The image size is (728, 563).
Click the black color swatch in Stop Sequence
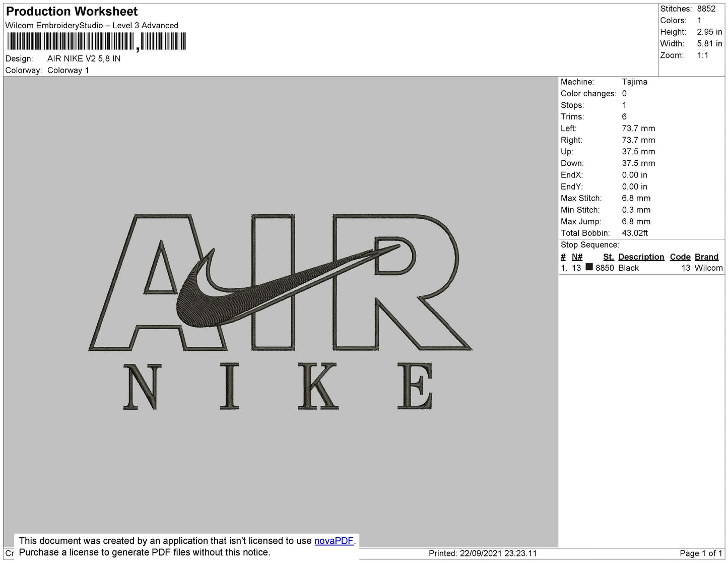coord(589,267)
